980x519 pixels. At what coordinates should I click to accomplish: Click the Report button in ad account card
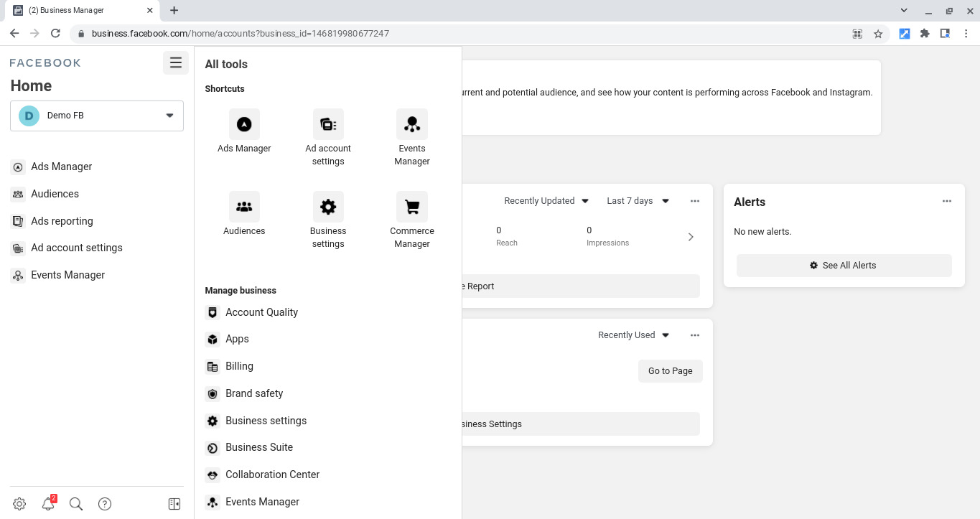tap(581, 286)
